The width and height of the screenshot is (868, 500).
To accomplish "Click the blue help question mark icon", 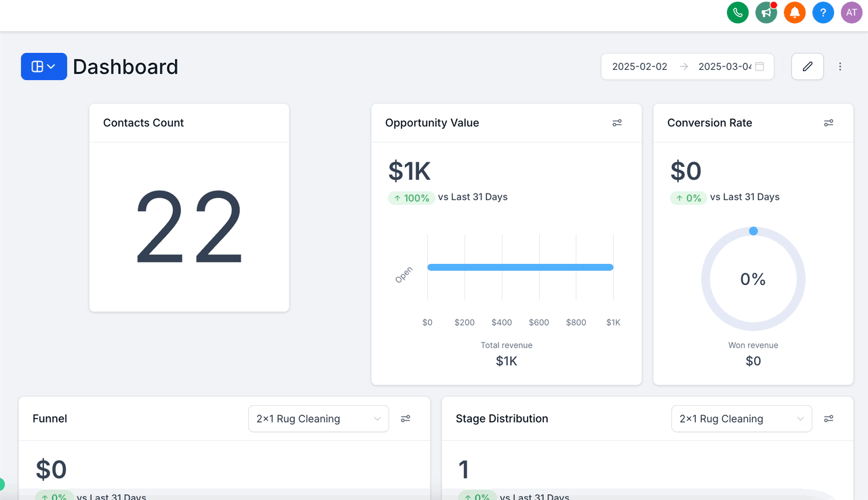I will coord(823,12).
